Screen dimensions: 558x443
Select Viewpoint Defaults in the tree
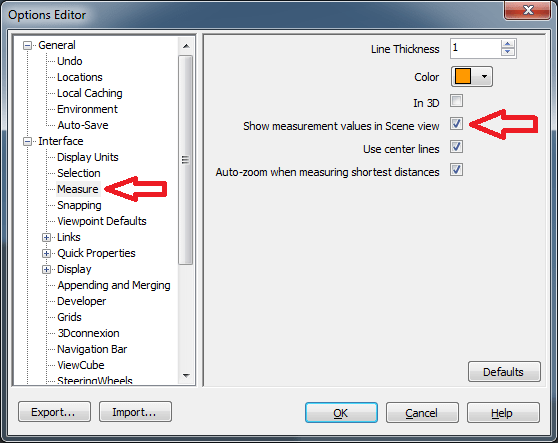point(102,221)
